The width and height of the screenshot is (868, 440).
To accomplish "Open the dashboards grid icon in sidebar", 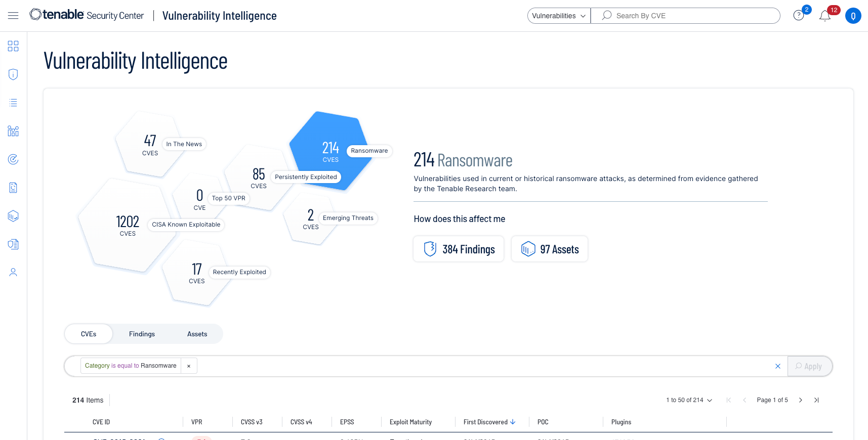I will (13, 46).
